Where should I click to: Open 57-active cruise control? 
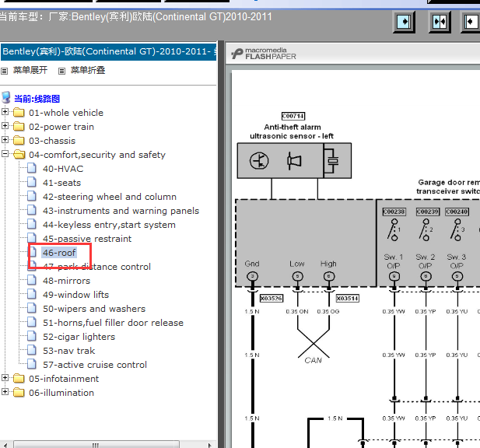click(x=95, y=365)
